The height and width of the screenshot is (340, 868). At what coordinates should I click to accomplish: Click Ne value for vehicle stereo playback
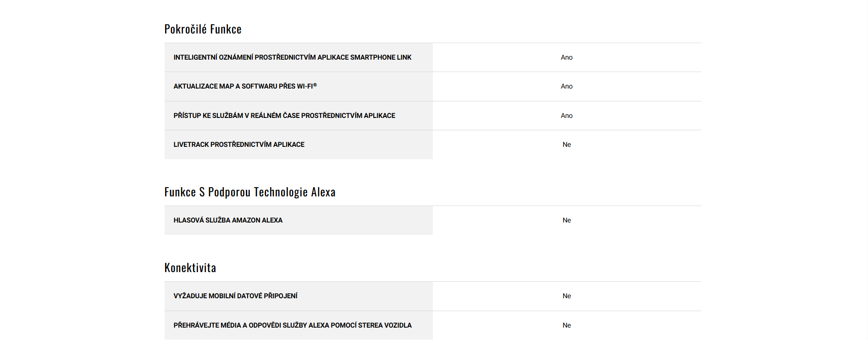pos(566,325)
